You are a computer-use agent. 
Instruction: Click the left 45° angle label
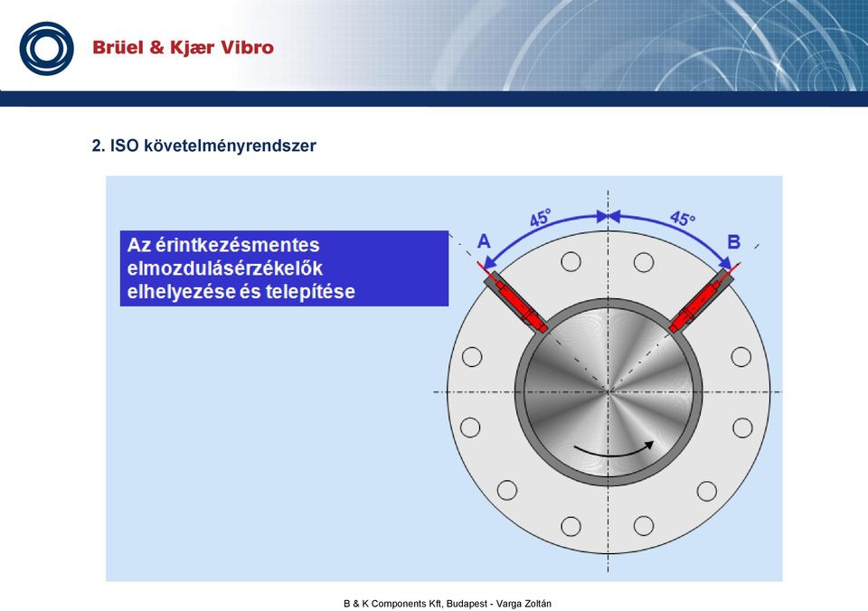541,218
